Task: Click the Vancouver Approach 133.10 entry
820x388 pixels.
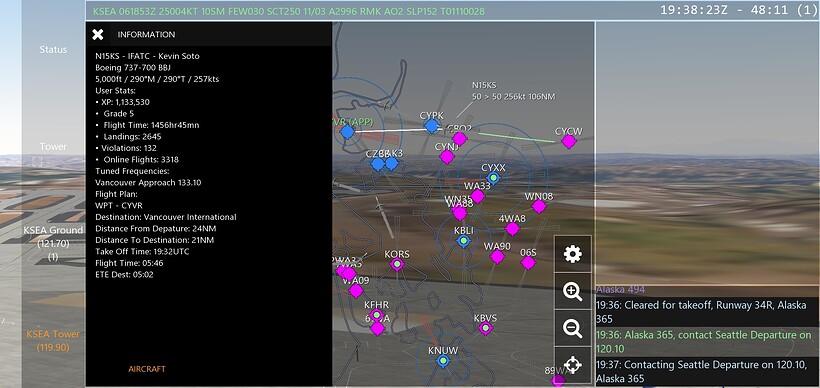Action: (148, 182)
